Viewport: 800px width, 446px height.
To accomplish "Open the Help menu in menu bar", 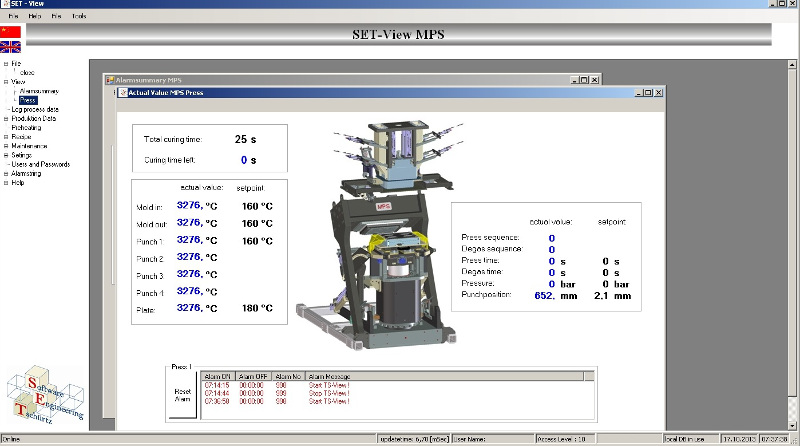I will point(35,16).
